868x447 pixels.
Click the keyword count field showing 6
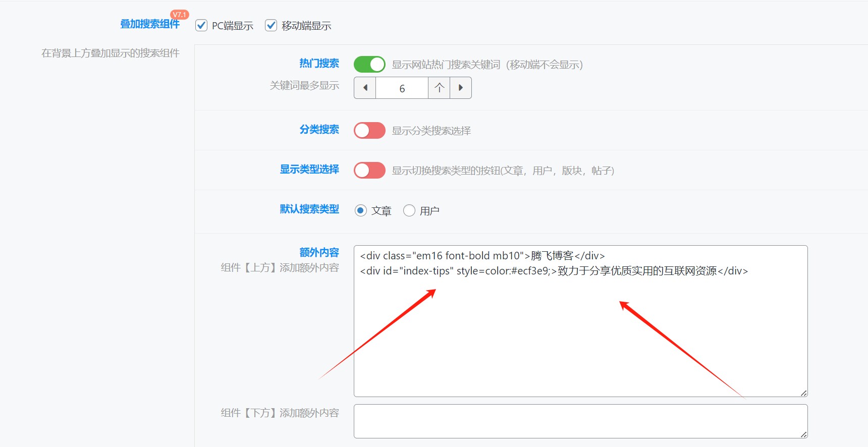click(x=402, y=88)
